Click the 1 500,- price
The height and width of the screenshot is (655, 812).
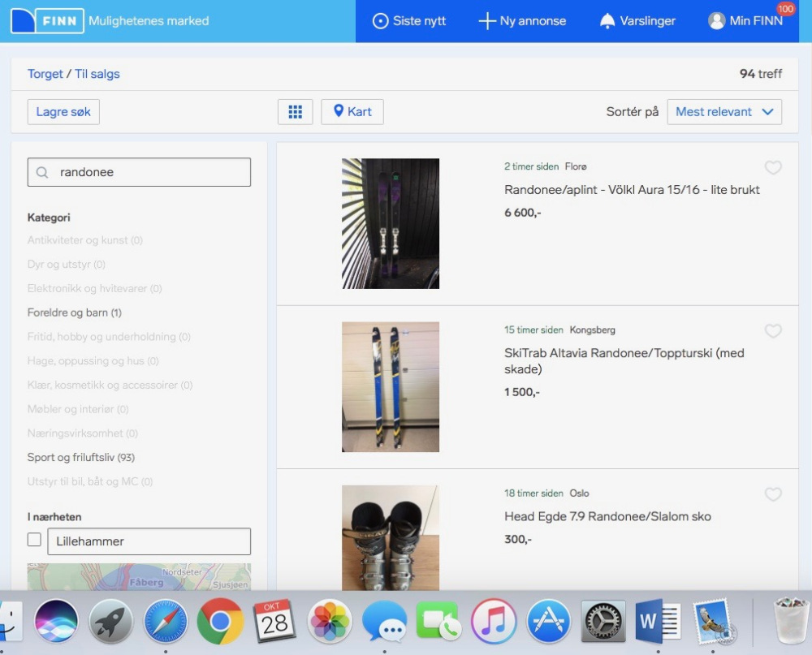click(x=522, y=393)
